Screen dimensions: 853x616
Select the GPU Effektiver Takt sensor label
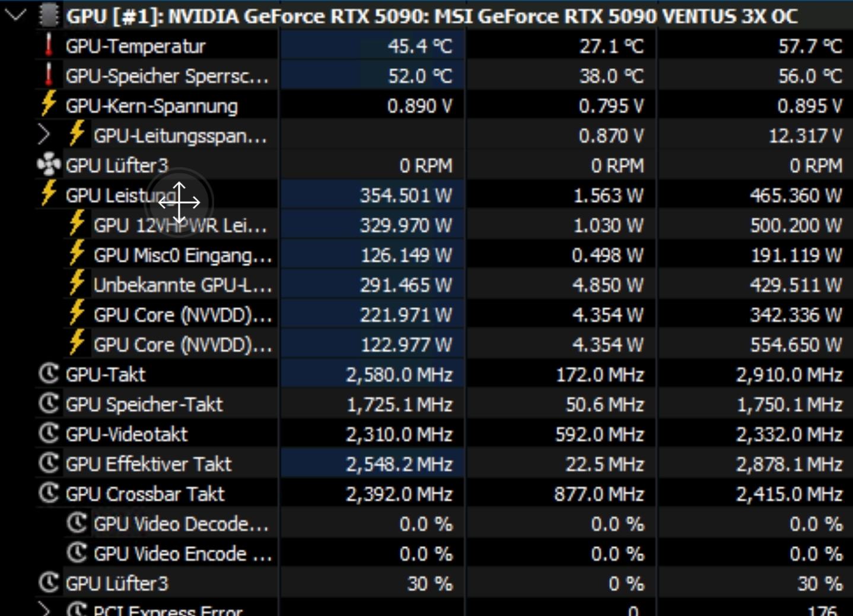coord(148,464)
